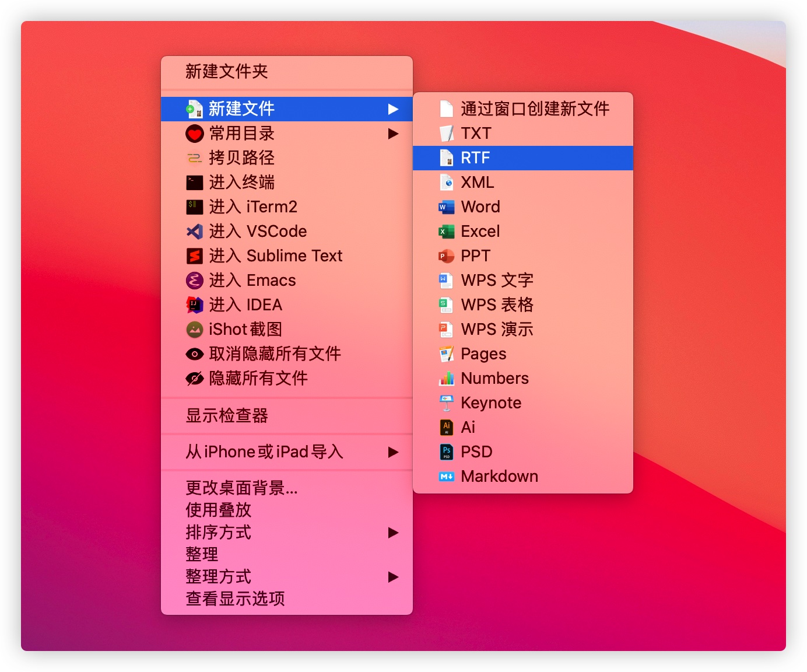Click the VSCode logo icon
Screen dimensions: 807x672
click(x=194, y=232)
